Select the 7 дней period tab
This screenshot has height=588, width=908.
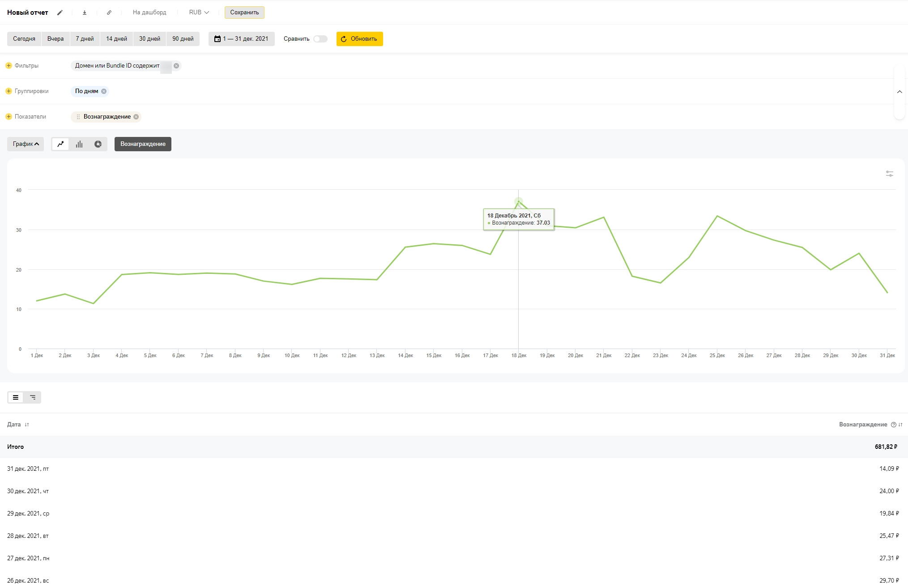click(x=85, y=39)
